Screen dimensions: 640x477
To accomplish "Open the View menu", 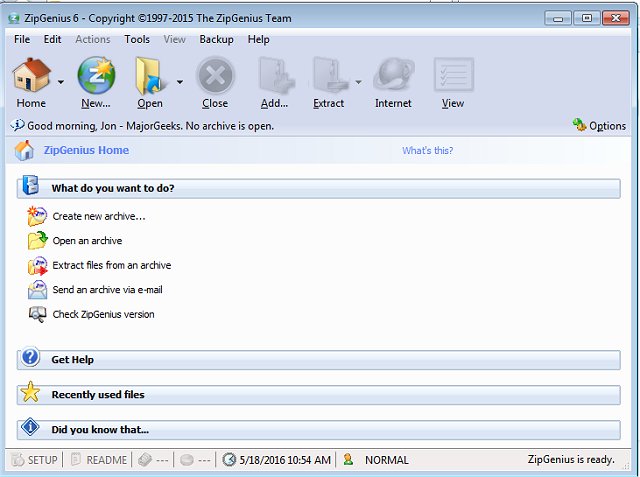I will (175, 40).
